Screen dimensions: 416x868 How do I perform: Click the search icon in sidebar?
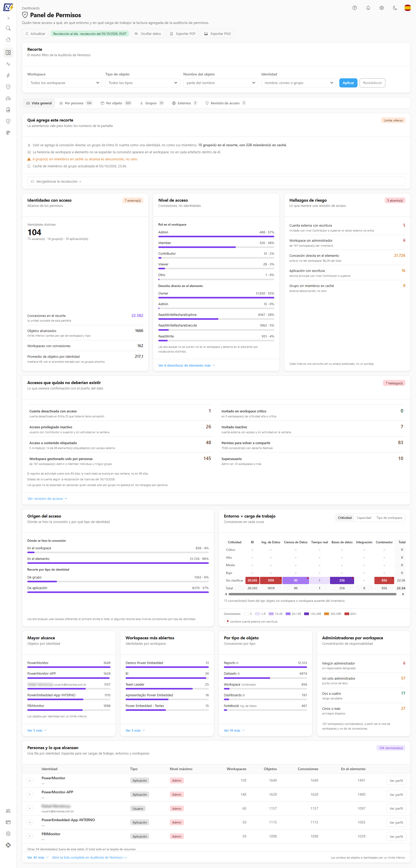coord(8,28)
